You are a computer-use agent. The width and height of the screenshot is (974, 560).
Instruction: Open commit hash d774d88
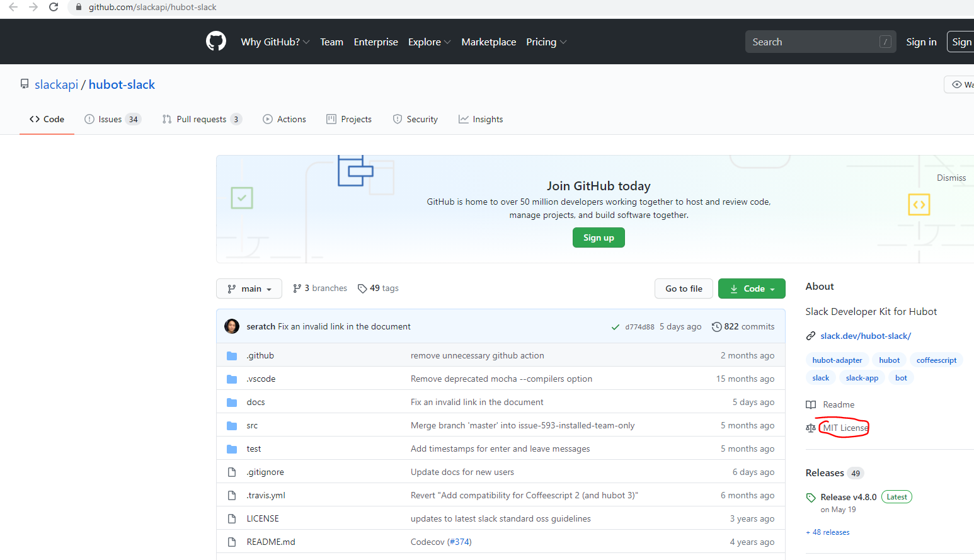click(x=639, y=327)
